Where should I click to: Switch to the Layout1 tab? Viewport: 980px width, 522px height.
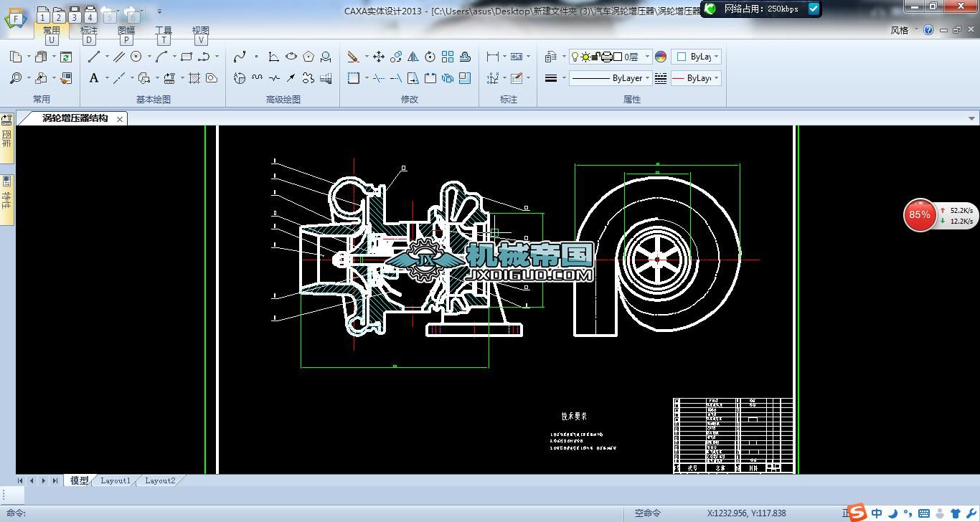click(x=116, y=480)
